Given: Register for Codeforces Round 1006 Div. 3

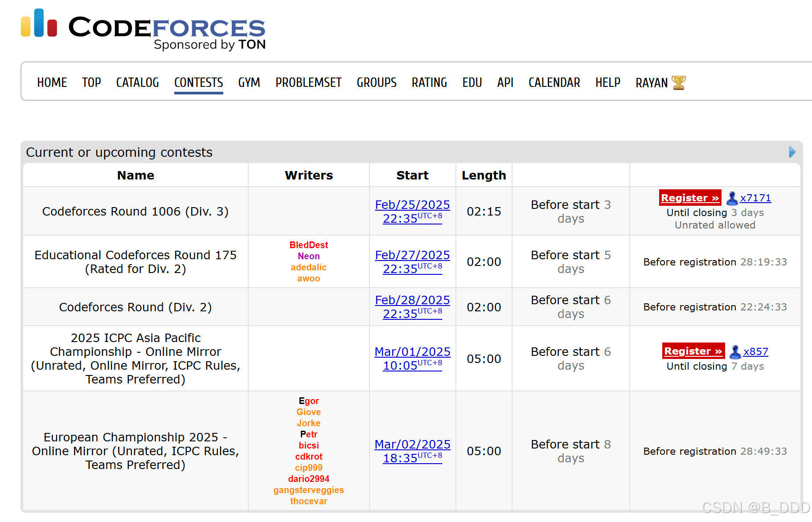Looking at the screenshot, I should (x=690, y=198).
